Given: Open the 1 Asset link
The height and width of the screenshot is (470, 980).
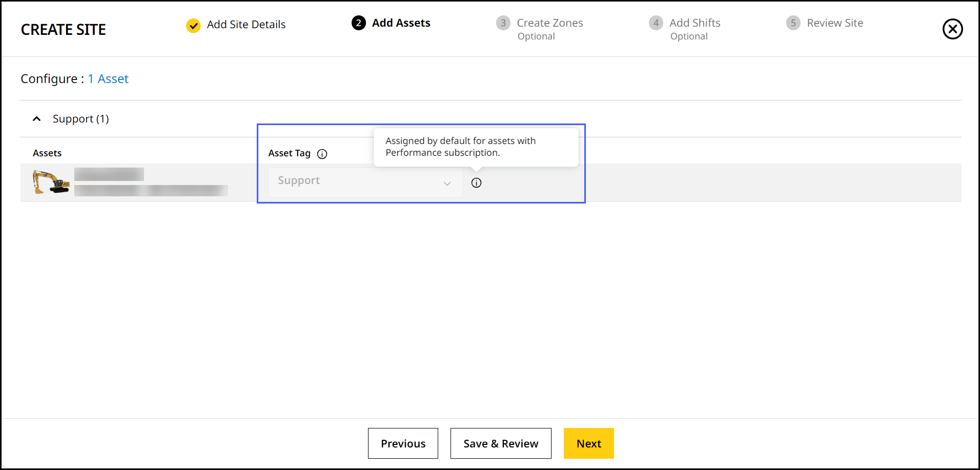Looking at the screenshot, I should (x=108, y=79).
